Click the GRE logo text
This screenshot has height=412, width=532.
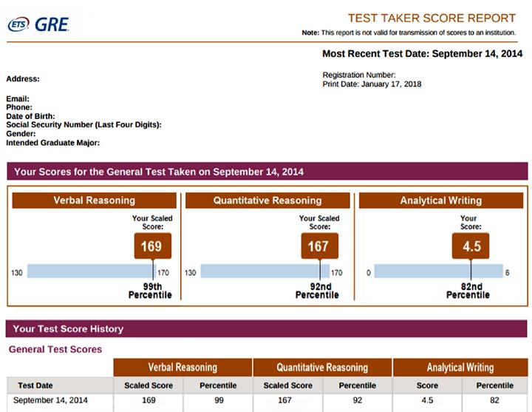pos(52,25)
